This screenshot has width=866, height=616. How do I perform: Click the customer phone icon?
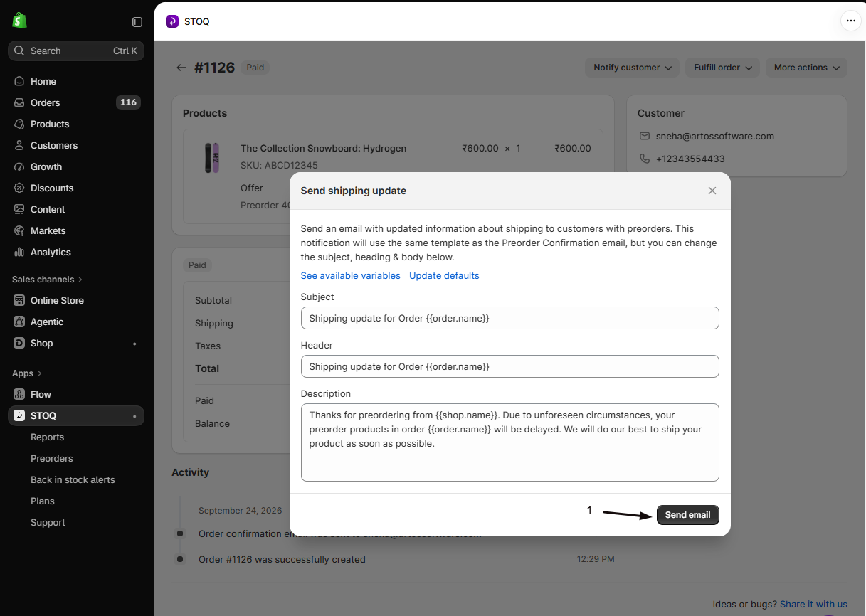[645, 159]
